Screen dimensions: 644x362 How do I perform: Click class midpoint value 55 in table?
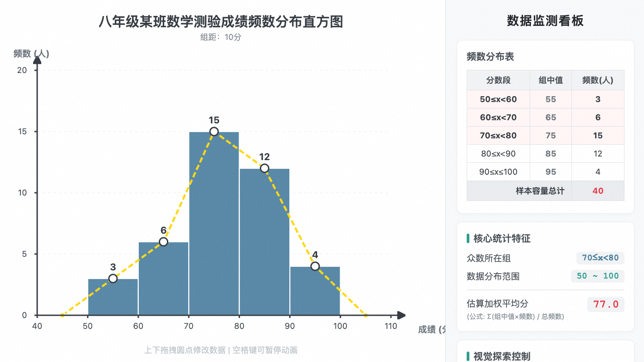tap(551, 99)
